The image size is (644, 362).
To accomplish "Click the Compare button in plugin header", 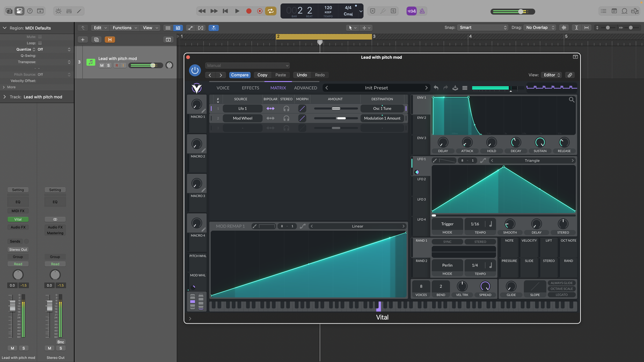I will click(x=240, y=75).
